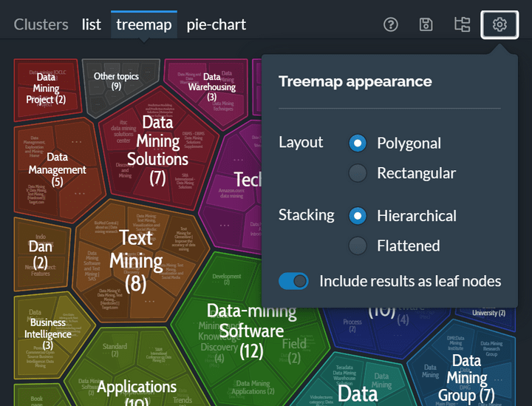Switch to the pie-chart tab
532x406 pixels.
(216, 25)
